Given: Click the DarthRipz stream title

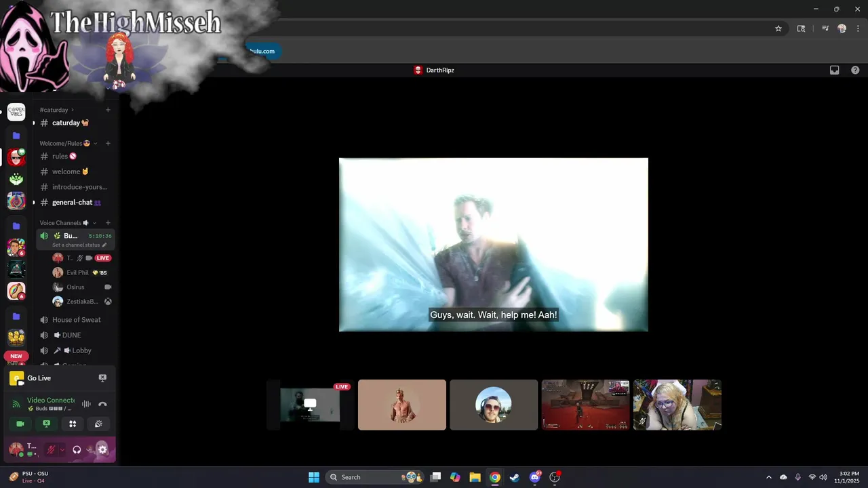Looking at the screenshot, I should coord(440,70).
